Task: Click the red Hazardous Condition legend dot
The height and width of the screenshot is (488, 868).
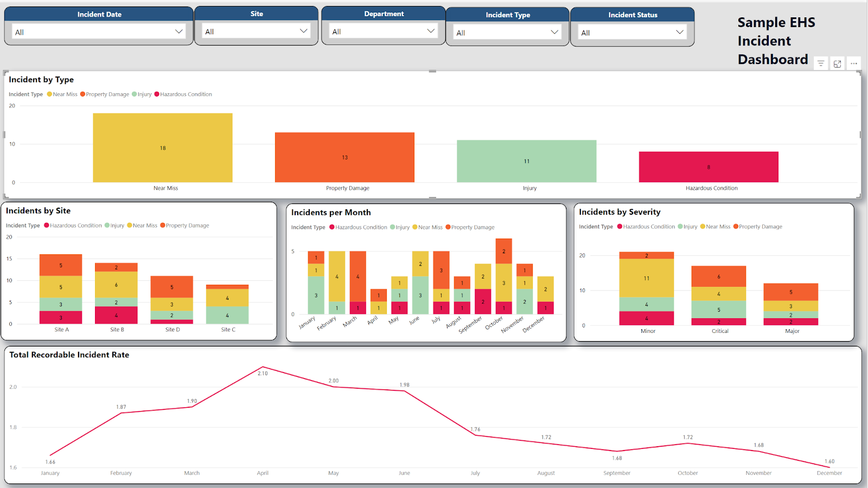Action: [157, 94]
